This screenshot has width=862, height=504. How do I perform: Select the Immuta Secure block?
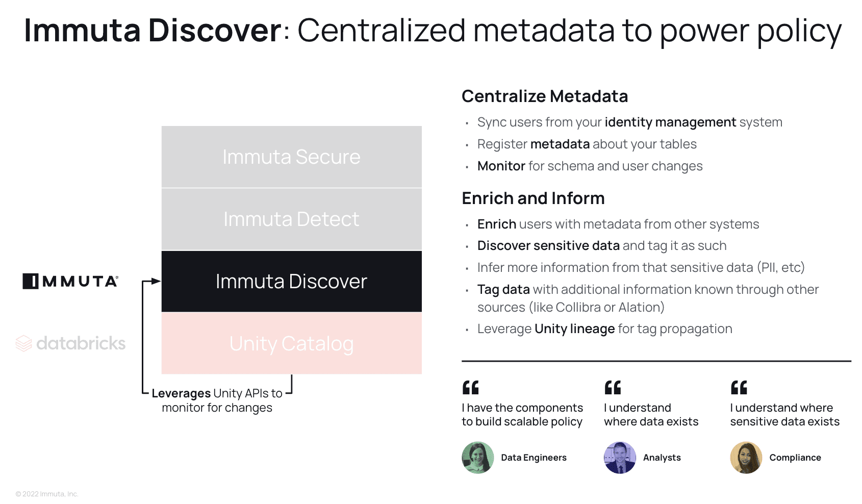pos(292,157)
